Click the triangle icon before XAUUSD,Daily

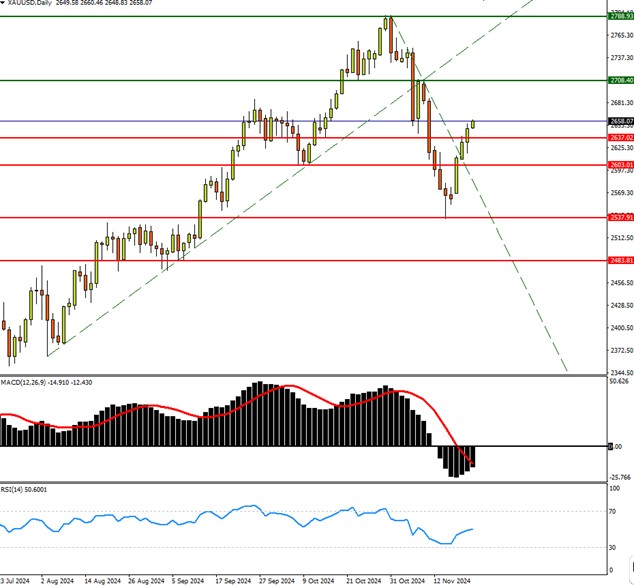6,5
